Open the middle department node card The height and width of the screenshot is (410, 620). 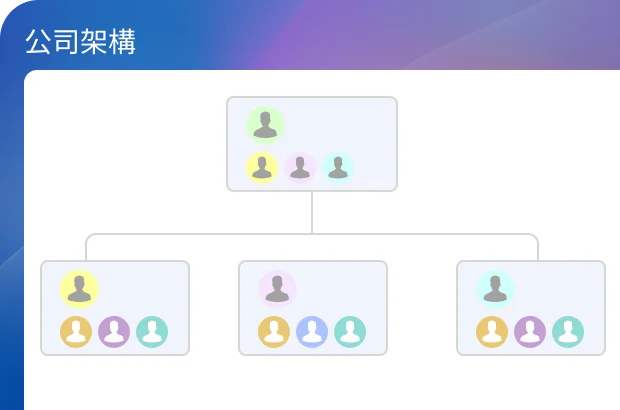313,308
